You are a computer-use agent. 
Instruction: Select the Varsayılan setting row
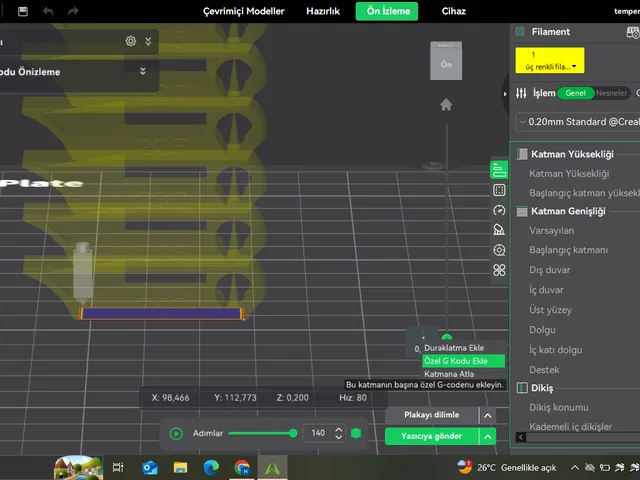point(551,230)
